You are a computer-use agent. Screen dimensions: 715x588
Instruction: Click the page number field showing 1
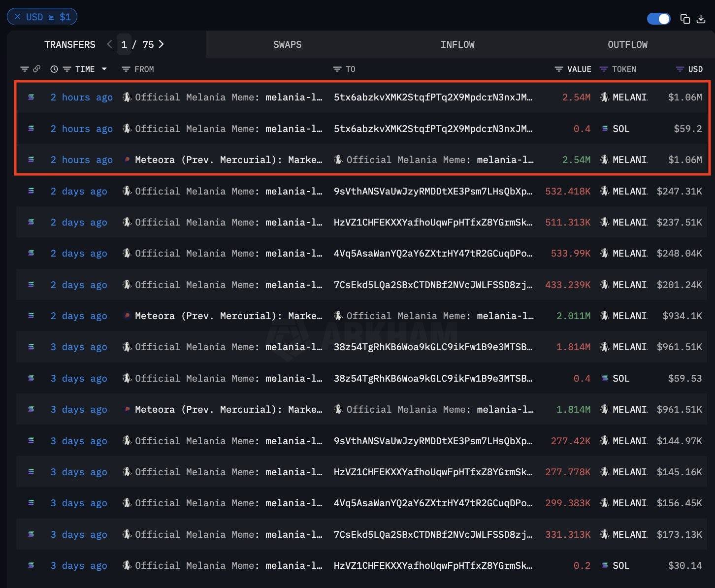(x=124, y=44)
